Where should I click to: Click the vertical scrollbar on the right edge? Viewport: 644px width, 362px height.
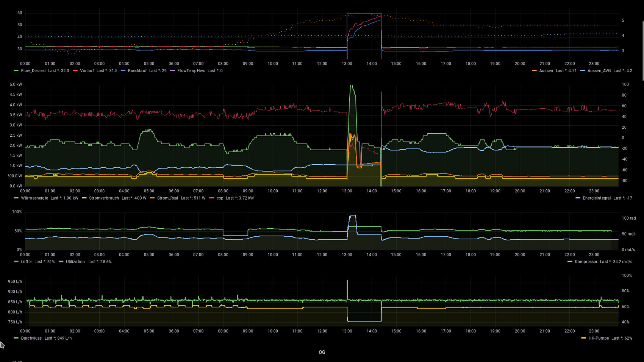click(642, 51)
